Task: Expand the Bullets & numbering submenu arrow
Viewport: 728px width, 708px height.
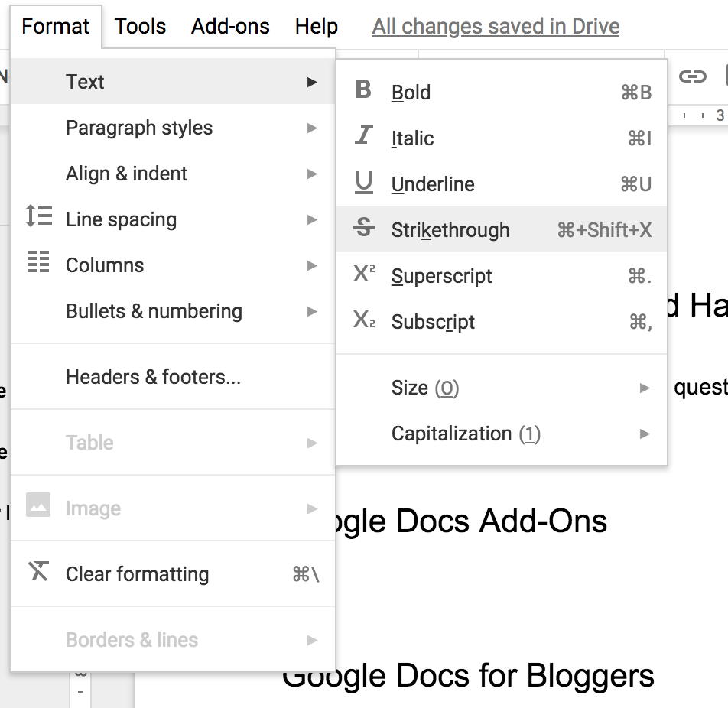Action: point(312,311)
